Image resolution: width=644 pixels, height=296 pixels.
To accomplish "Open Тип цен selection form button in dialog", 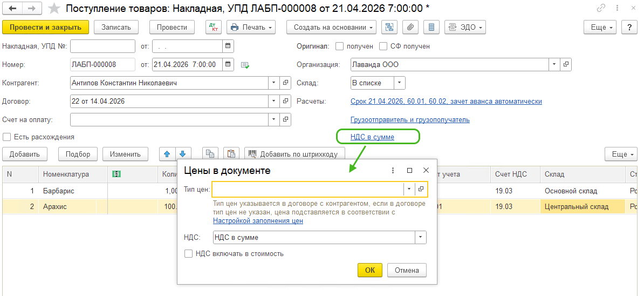I will (421, 189).
